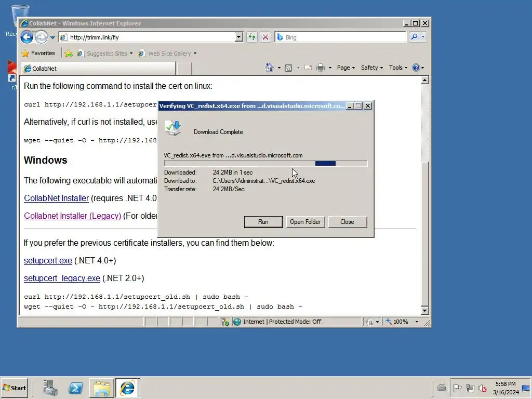Select Internet Explorer taskbar button
This screenshot has height=399, width=532.
click(x=127, y=388)
